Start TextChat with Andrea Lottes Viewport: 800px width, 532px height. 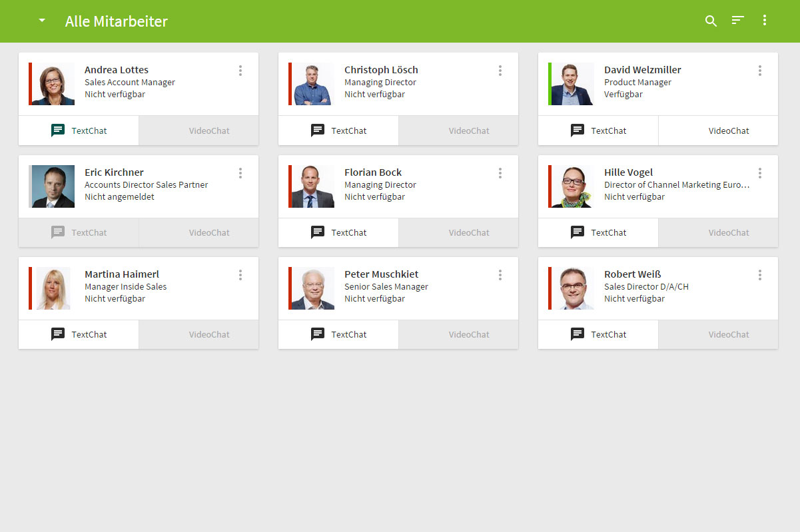pyautogui.click(x=79, y=131)
